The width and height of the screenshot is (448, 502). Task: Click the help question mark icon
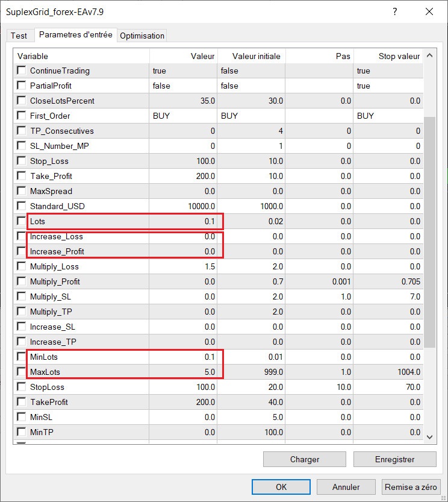point(395,11)
